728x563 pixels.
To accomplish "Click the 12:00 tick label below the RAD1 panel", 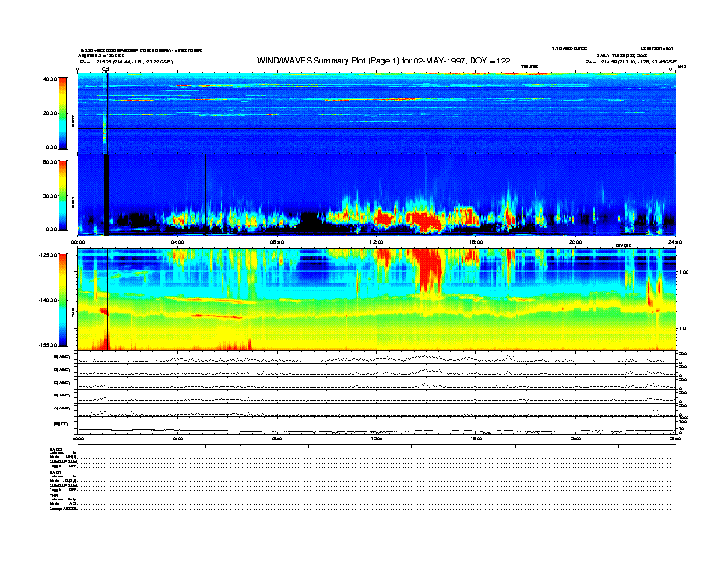I will (377, 242).
